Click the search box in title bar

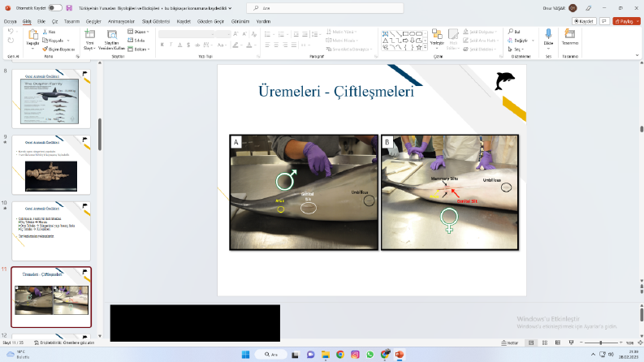pyautogui.click(x=325, y=8)
